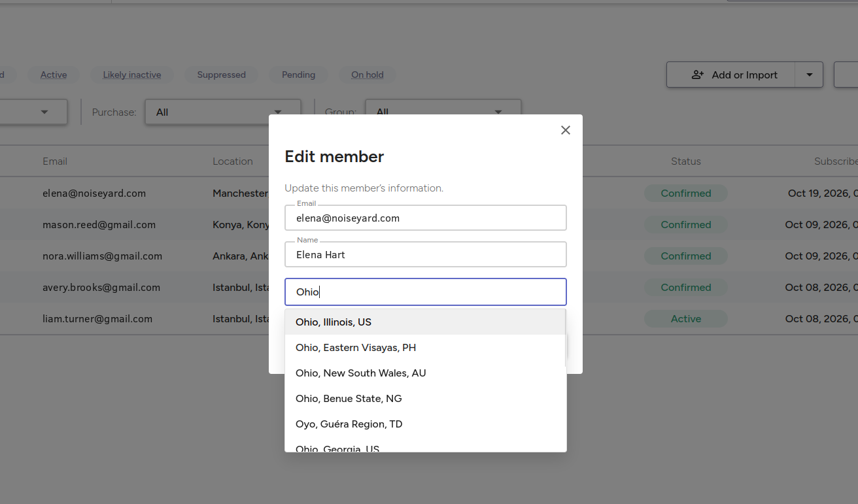Click Confirmed status for elena@noiseyard.com row

[x=686, y=193]
